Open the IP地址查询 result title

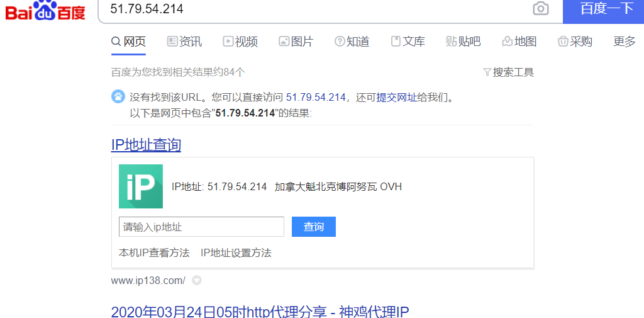coord(146,145)
